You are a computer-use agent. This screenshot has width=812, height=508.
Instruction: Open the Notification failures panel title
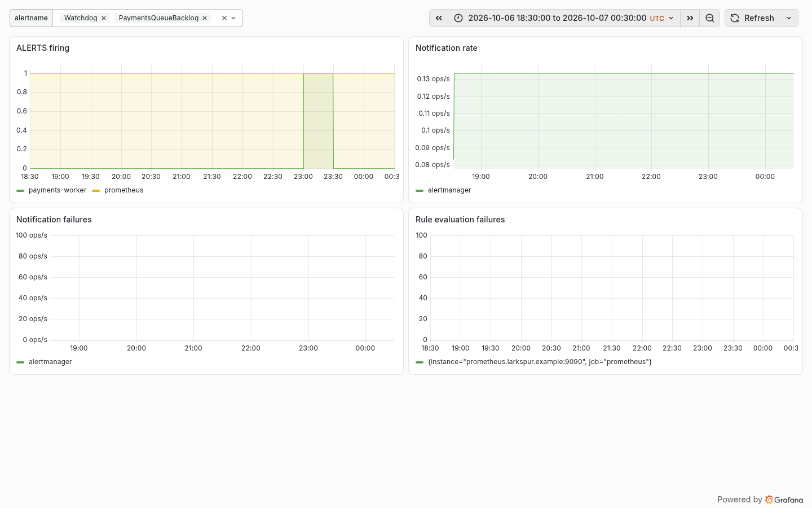[54, 220]
